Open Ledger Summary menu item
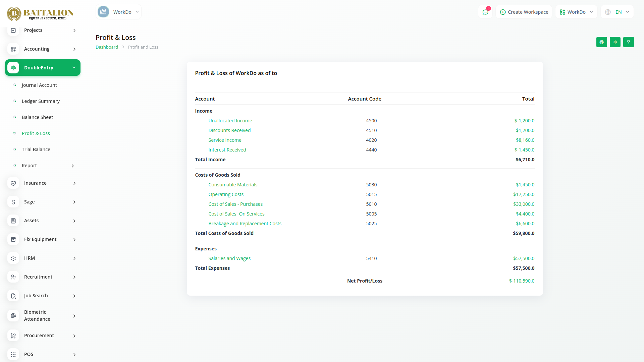This screenshot has height=362, width=644. pos(41,101)
